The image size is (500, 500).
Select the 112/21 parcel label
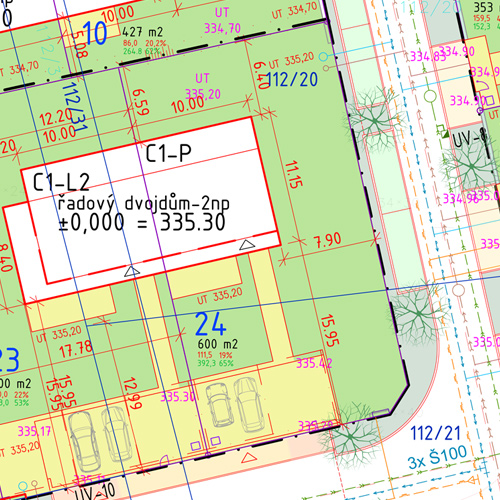pyautogui.click(x=435, y=433)
